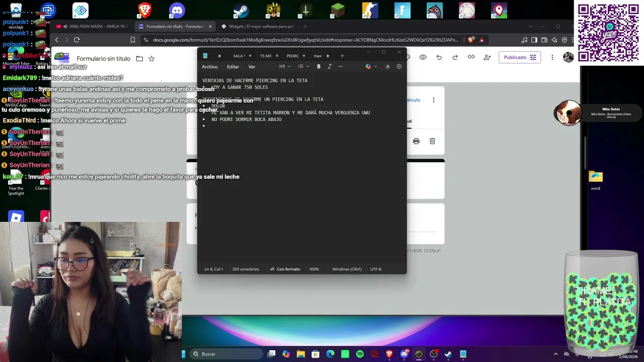
Task: Click UTF-8 encoding in Notepad status bar
Action: (x=375, y=269)
